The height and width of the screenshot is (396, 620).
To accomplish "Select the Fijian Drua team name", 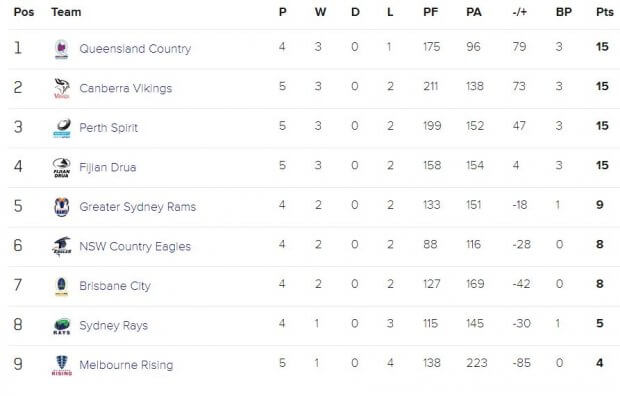I will [108, 167].
